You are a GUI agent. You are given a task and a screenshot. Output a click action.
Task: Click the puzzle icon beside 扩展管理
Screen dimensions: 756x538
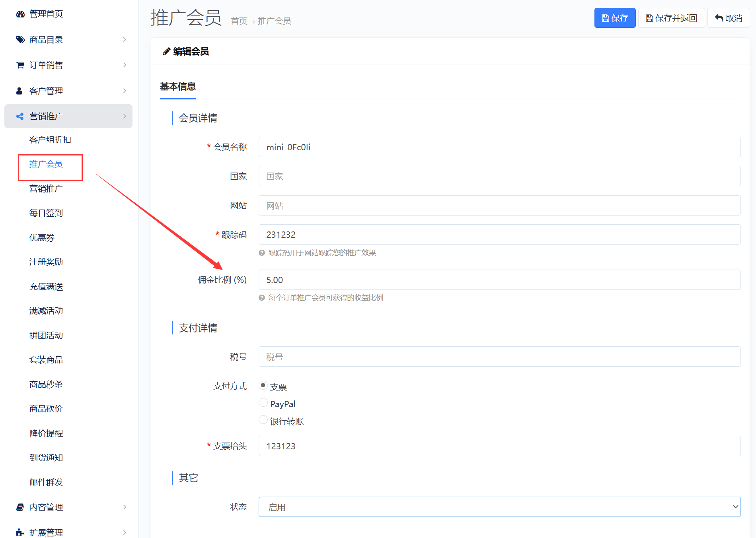[20, 532]
